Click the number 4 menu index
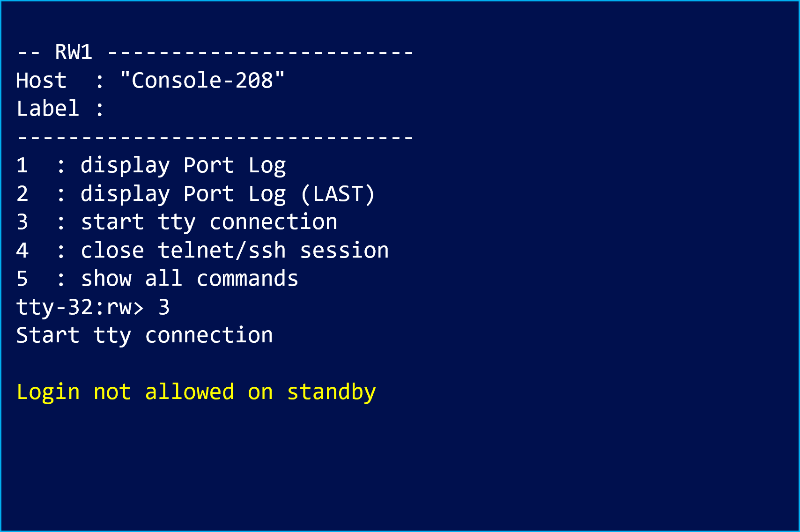Image resolution: width=800 pixels, height=532 pixels. click(x=22, y=251)
